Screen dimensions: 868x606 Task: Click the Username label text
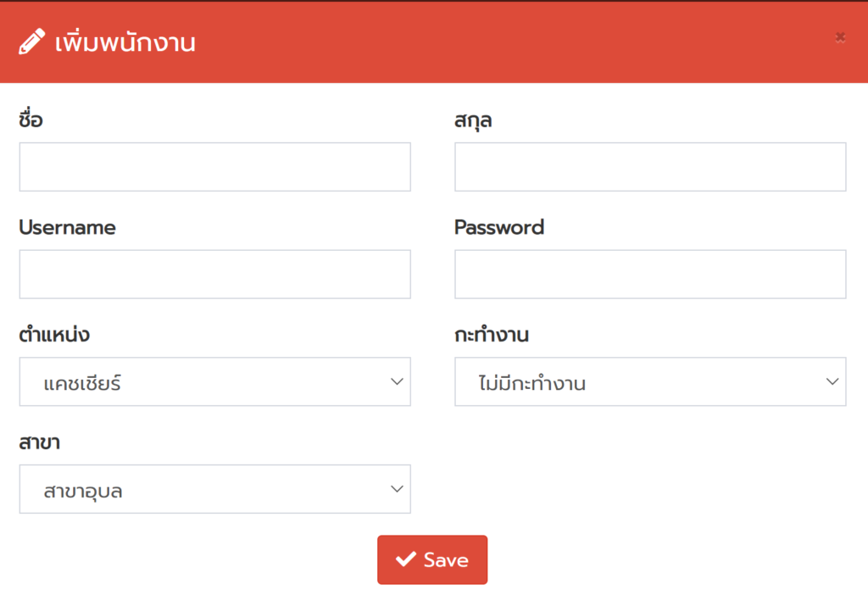[x=67, y=227]
